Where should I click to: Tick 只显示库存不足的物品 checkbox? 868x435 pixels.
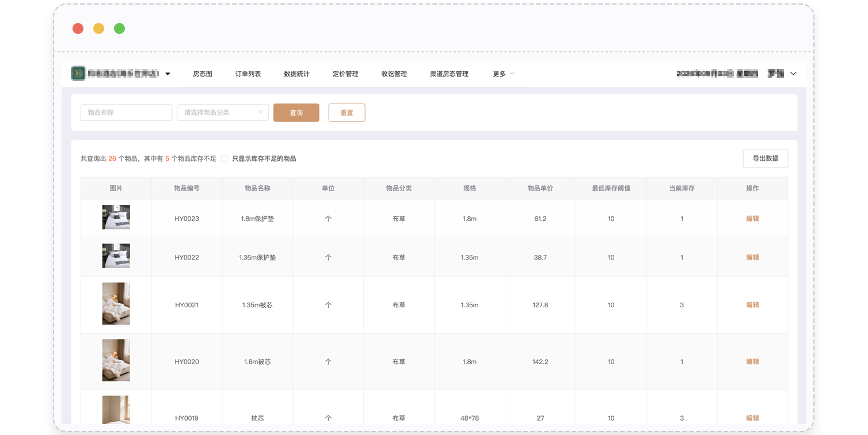224,159
